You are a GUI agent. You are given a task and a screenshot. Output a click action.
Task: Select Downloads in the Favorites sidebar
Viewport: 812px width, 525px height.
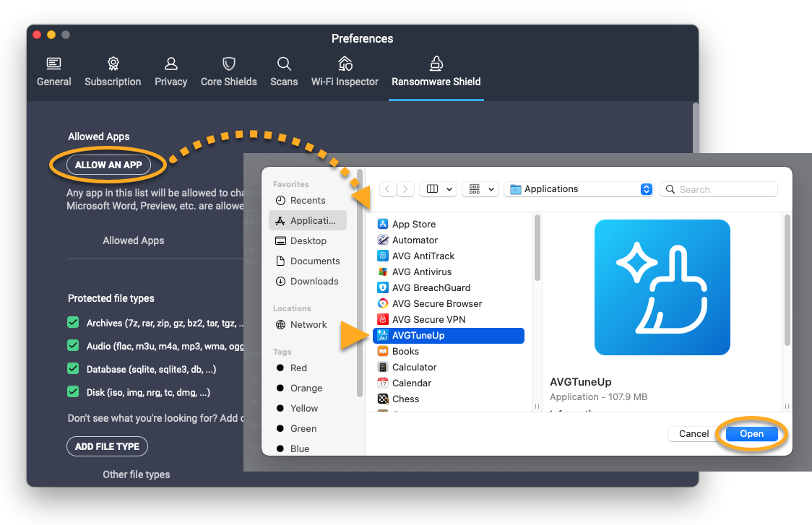[314, 281]
